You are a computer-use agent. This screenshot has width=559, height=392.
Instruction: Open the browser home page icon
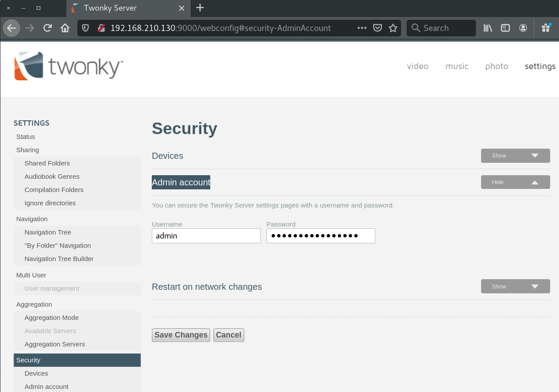(x=65, y=28)
